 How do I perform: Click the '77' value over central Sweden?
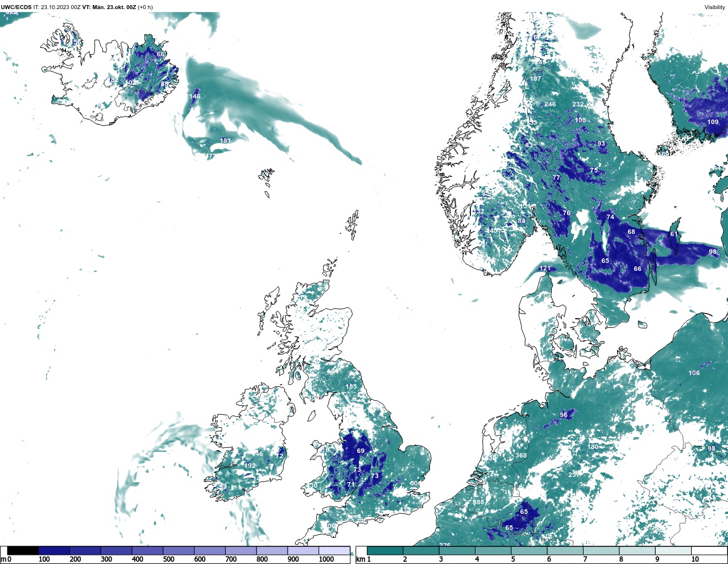coord(557,178)
